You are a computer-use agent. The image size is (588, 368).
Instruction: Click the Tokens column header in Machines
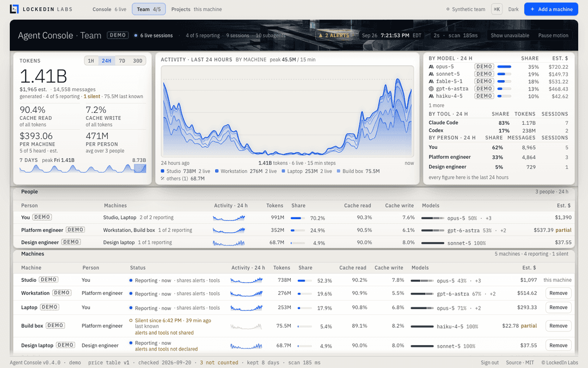pyautogui.click(x=281, y=268)
